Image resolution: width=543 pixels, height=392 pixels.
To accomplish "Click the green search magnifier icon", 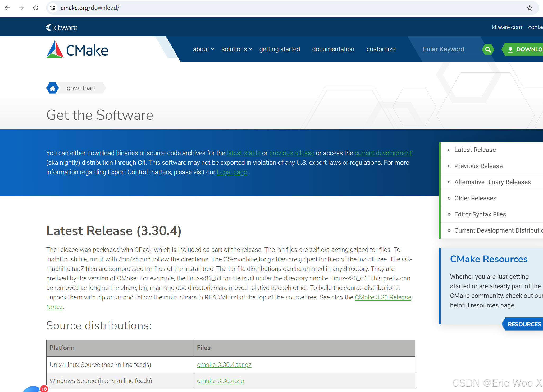I will point(488,49).
